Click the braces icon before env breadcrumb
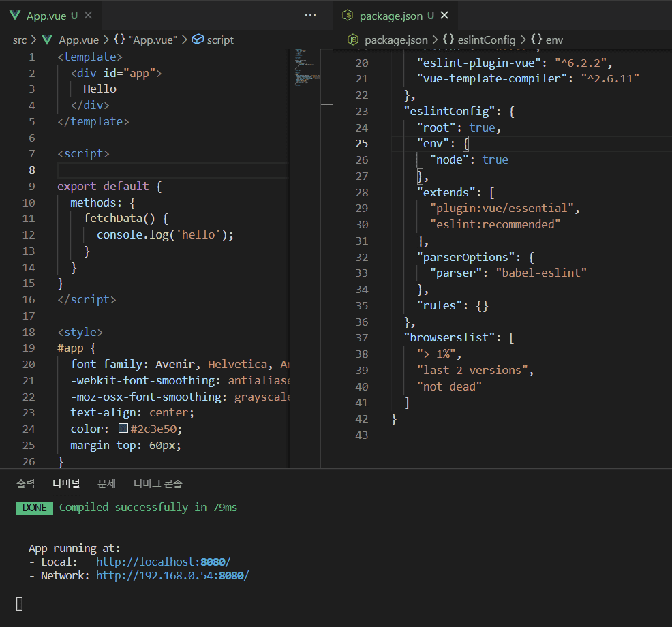Viewport: 672px width, 627px height. [x=536, y=40]
